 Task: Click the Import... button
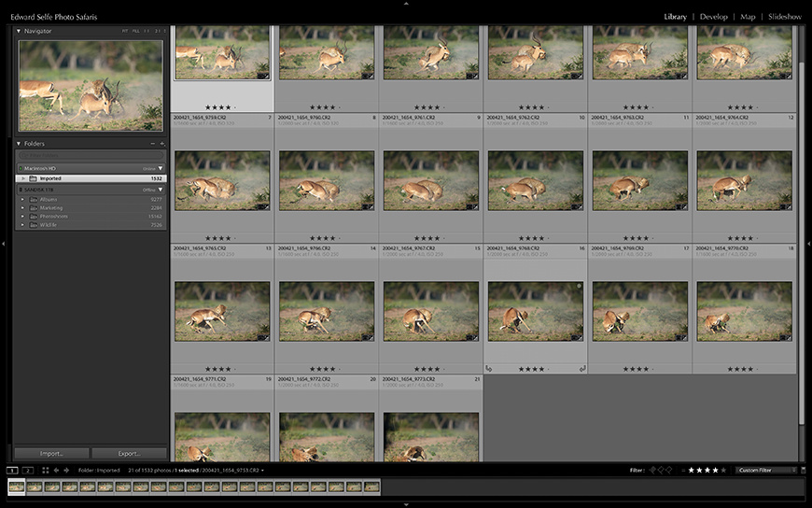tap(51, 453)
